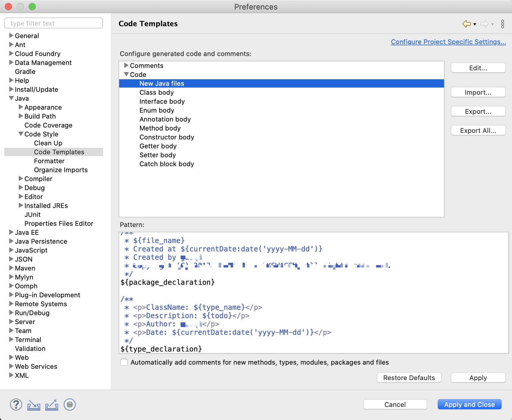Select Properties Files Editor page
Viewport: 512px width, 420px height.
click(x=59, y=223)
